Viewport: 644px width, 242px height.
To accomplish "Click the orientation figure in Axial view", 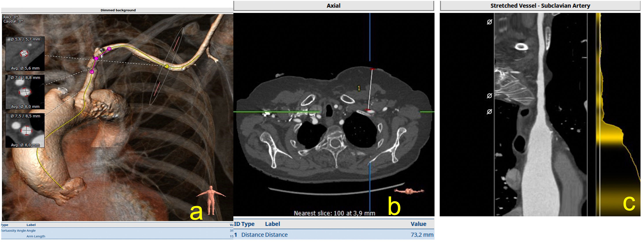I will pyautogui.click(x=409, y=191).
